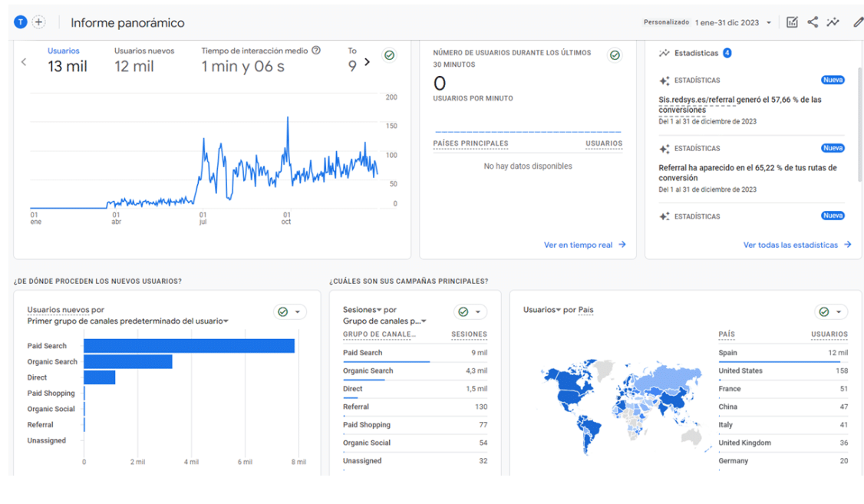Click the share report icon

tap(813, 22)
